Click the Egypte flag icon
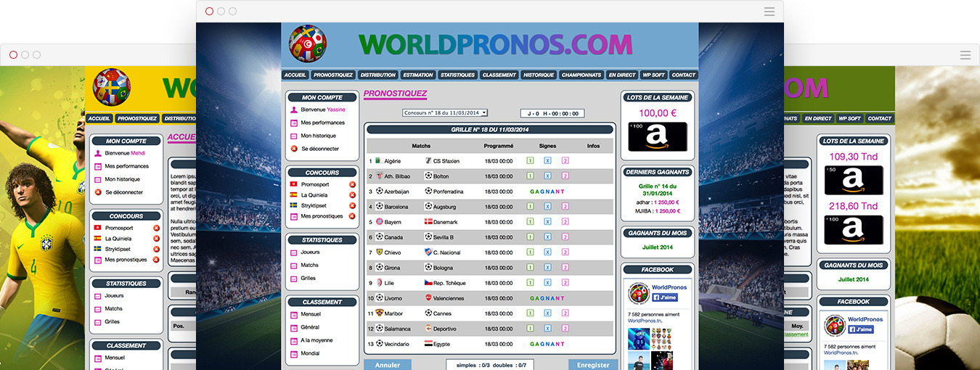980x370 pixels. click(x=428, y=344)
